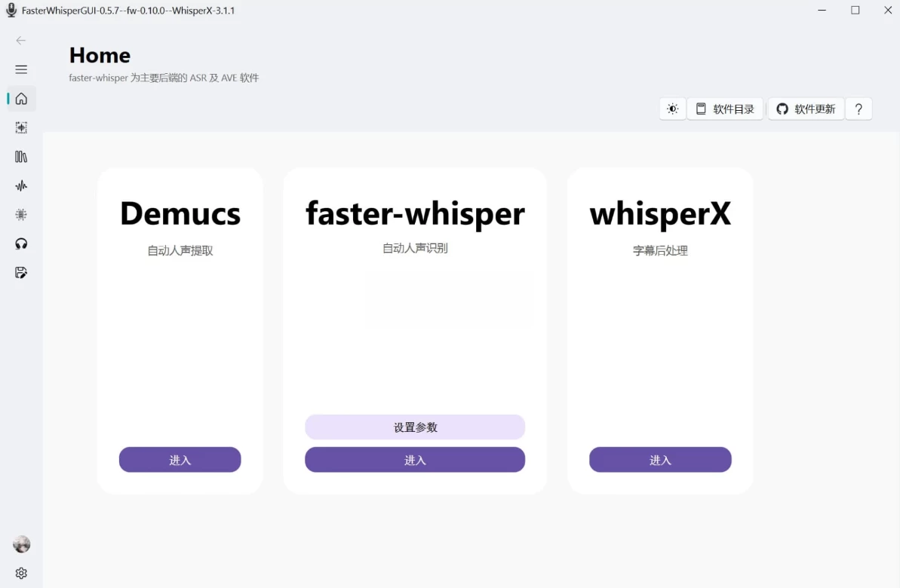Screen dimensions: 900x588
Task: Open 软件目录 software directory
Action: click(725, 109)
